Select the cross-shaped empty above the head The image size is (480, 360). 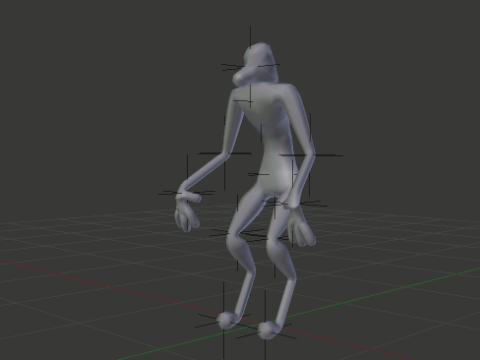tap(251, 67)
